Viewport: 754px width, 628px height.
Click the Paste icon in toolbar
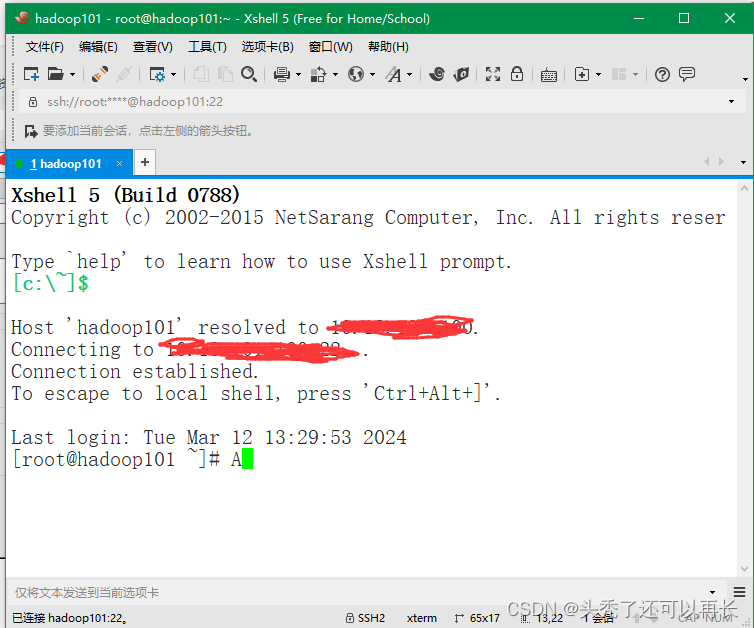[x=225, y=75]
